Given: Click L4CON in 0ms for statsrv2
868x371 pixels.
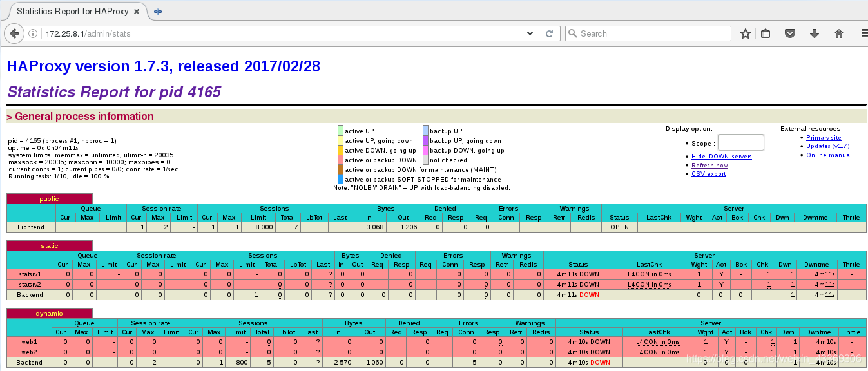Looking at the screenshot, I should [x=649, y=285].
